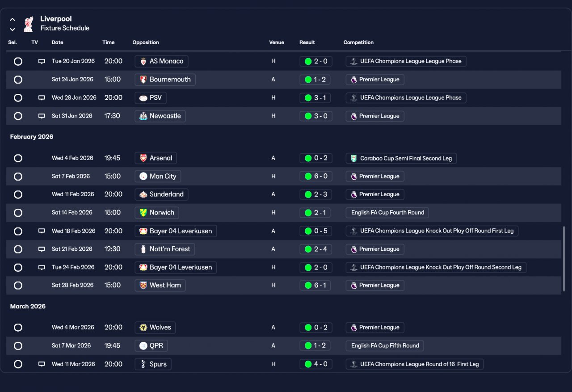Open English FA Cup Fifth Round competition
The image size is (572, 392).
click(385, 346)
